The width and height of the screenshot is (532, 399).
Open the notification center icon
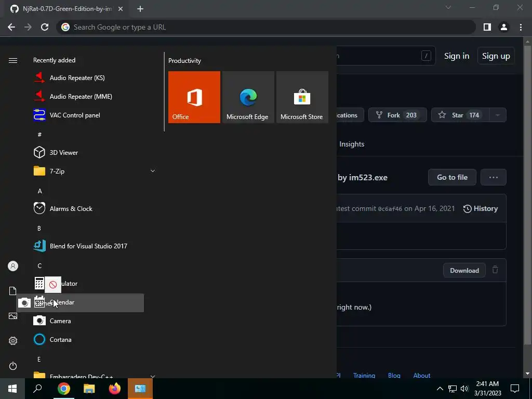pos(515,389)
